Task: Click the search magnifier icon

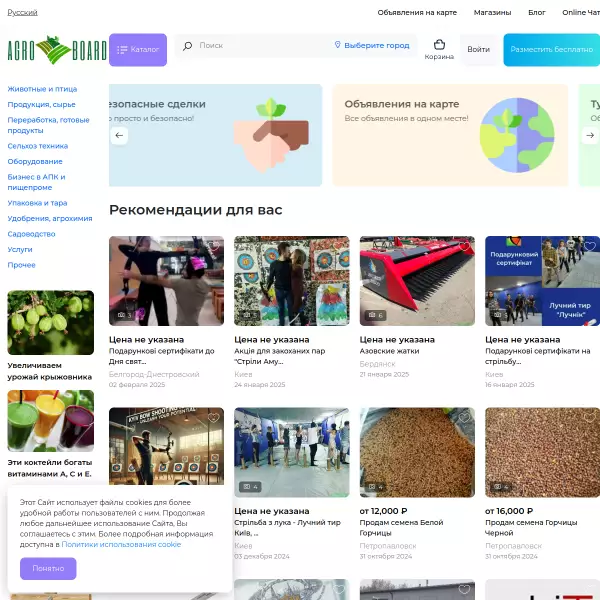Action: pyautogui.click(x=188, y=46)
